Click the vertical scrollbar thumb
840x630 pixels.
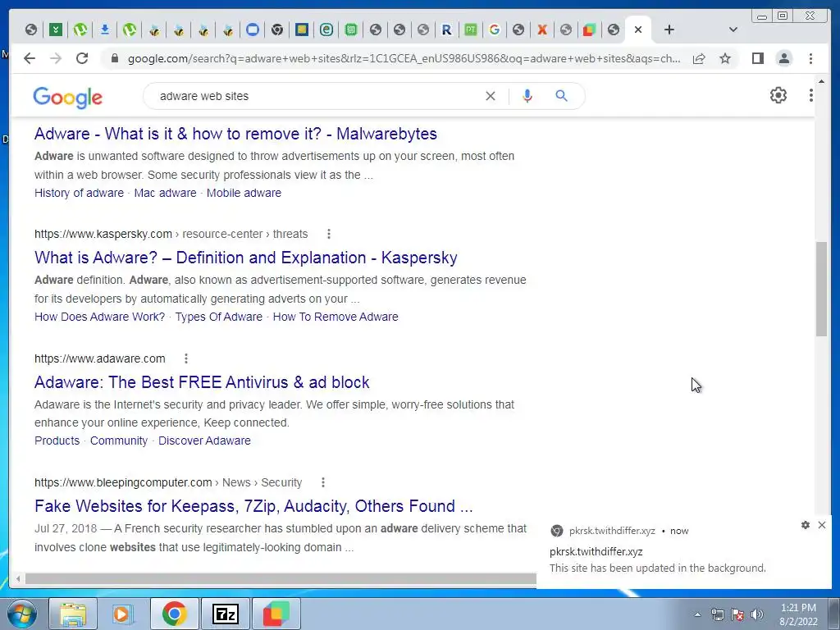tap(821, 290)
